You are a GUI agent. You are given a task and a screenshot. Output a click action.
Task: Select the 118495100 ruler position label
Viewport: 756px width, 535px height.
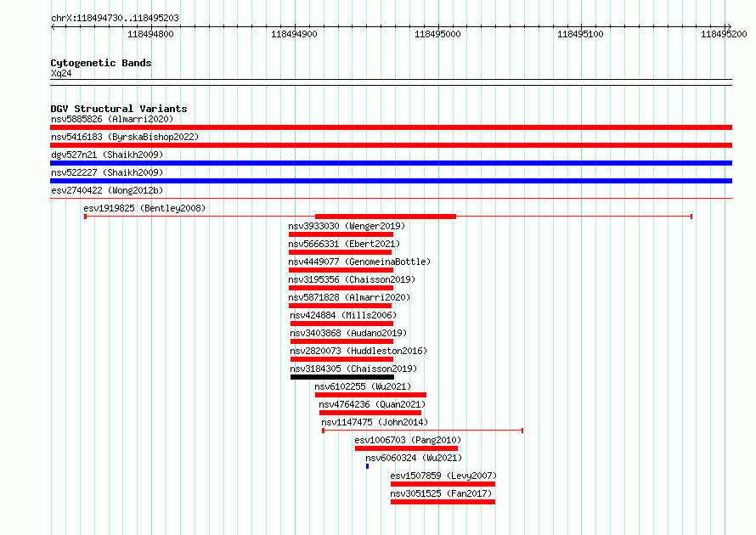tap(580, 34)
